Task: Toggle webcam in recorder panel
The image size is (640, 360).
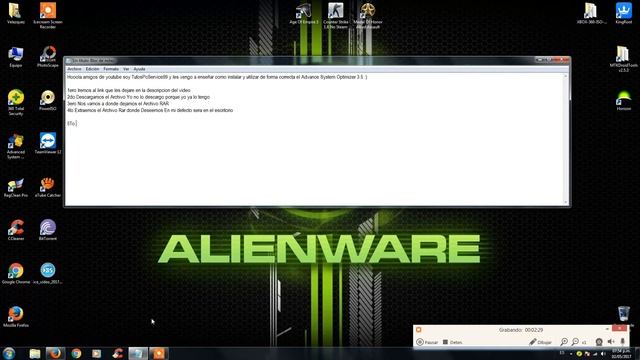Action: pyautogui.click(x=599, y=342)
